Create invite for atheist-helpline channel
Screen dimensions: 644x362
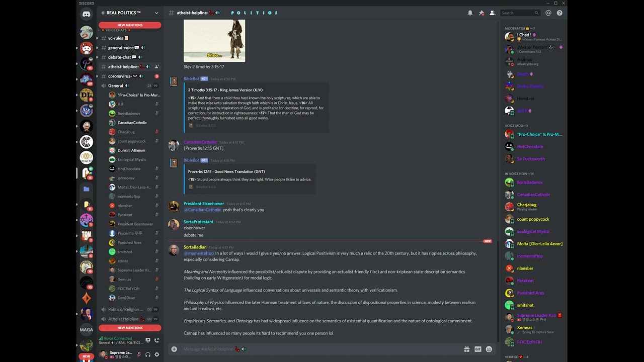click(x=156, y=67)
